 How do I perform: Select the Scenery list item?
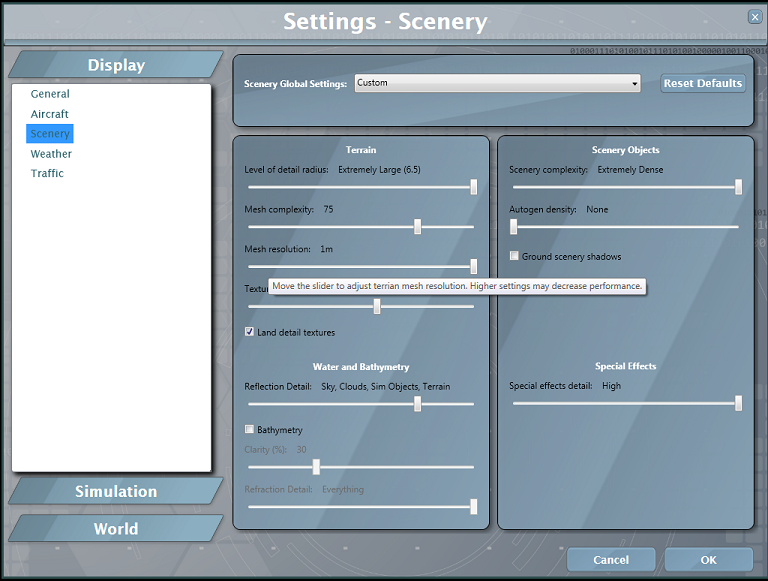click(50, 134)
